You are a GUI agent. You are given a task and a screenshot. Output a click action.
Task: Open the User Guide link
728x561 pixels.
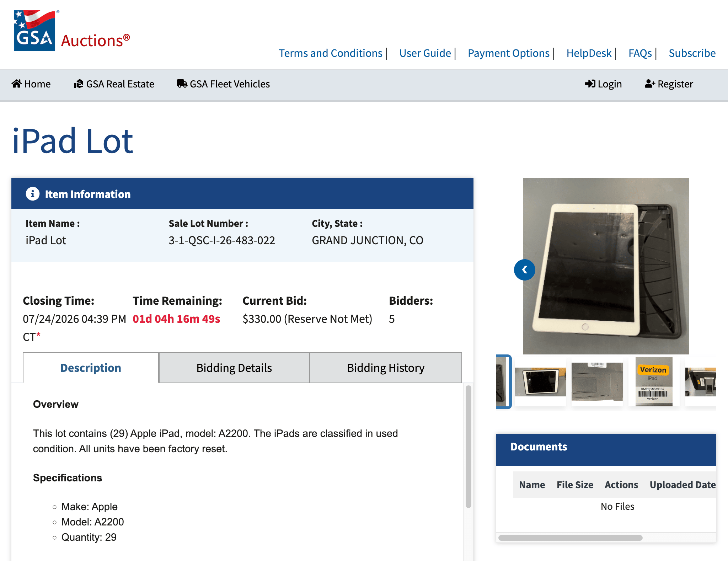coord(425,53)
